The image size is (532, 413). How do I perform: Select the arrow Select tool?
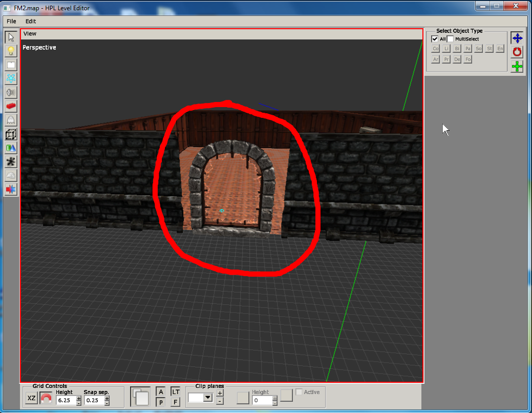click(11, 37)
